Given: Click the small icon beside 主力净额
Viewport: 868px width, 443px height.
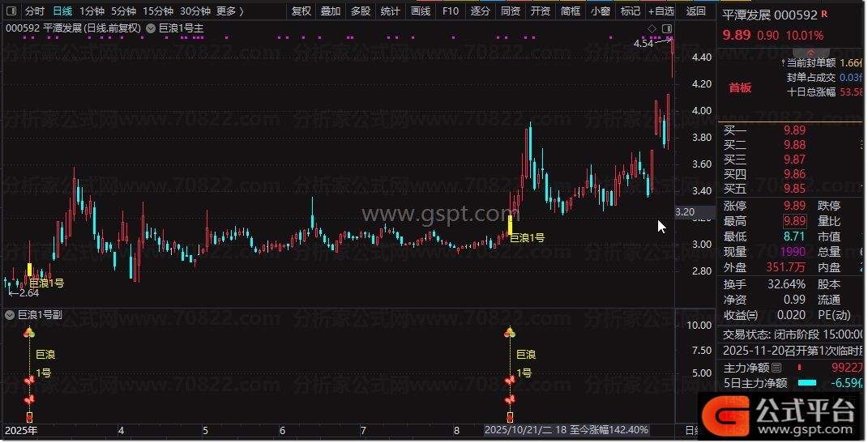Looking at the screenshot, I should point(776,368).
